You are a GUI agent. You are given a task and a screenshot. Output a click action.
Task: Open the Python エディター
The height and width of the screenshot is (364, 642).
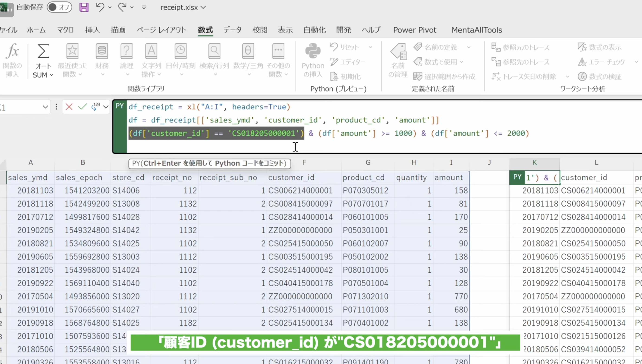click(348, 62)
